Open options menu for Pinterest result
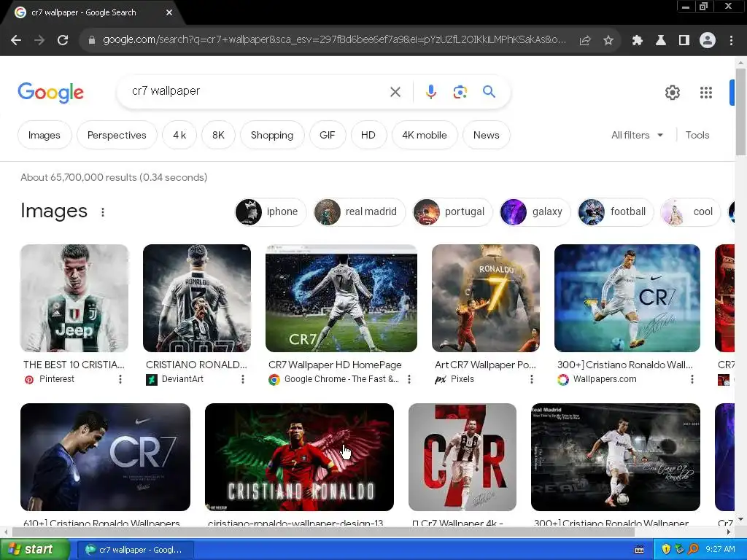Image resolution: width=747 pixels, height=560 pixels. tap(120, 379)
